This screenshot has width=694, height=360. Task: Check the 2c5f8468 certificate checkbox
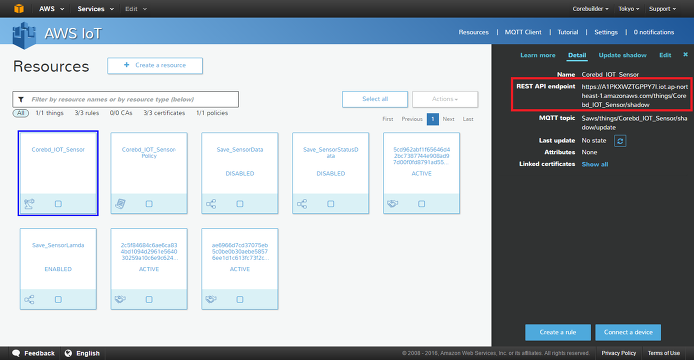(149, 299)
